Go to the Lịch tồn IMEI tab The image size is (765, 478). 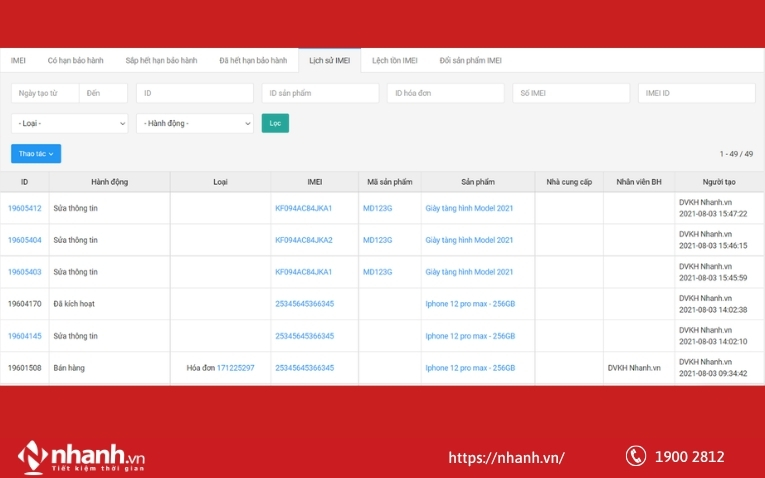[394, 61]
